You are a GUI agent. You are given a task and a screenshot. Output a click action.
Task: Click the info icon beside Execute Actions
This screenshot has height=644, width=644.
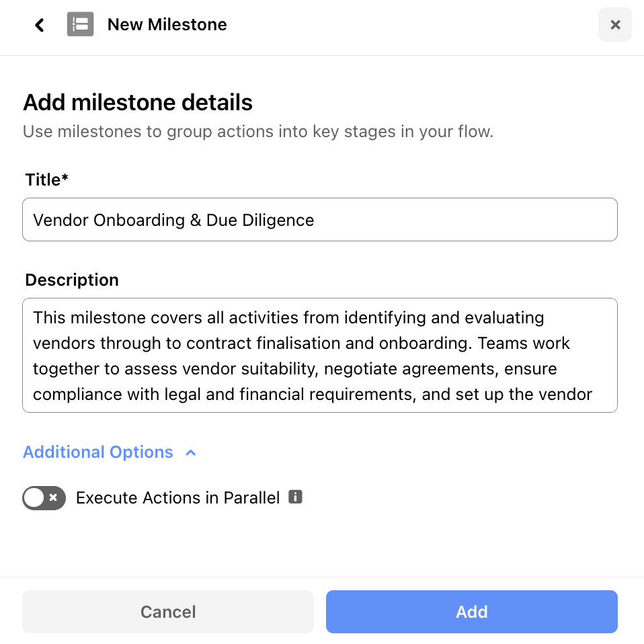click(295, 497)
